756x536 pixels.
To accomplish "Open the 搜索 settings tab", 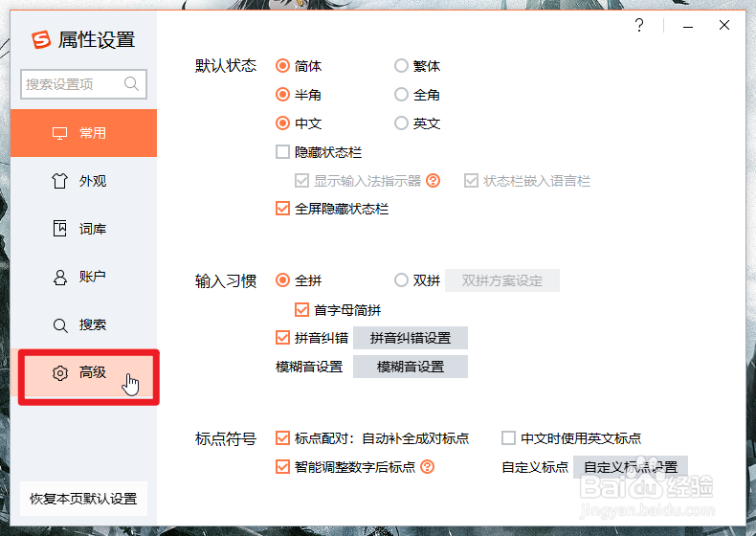I will coord(84,324).
